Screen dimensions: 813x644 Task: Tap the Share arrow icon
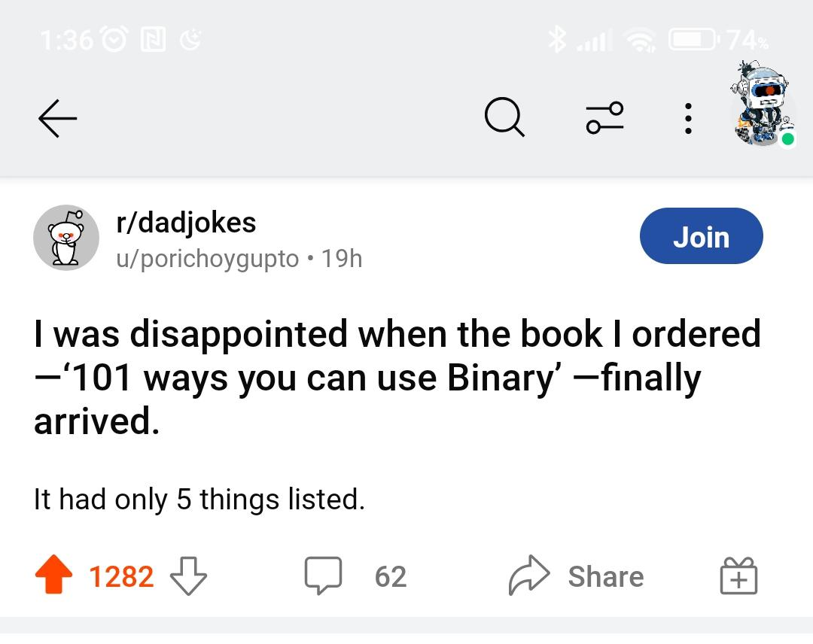click(529, 576)
